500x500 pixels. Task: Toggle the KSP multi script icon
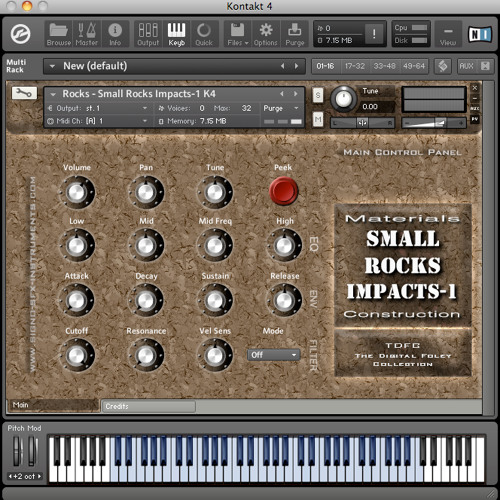click(x=443, y=66)
